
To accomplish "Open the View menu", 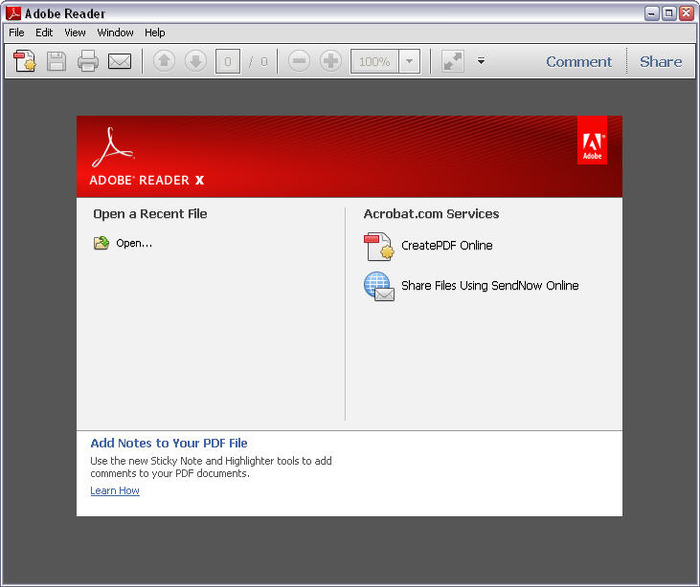I will tap(75, 33).
